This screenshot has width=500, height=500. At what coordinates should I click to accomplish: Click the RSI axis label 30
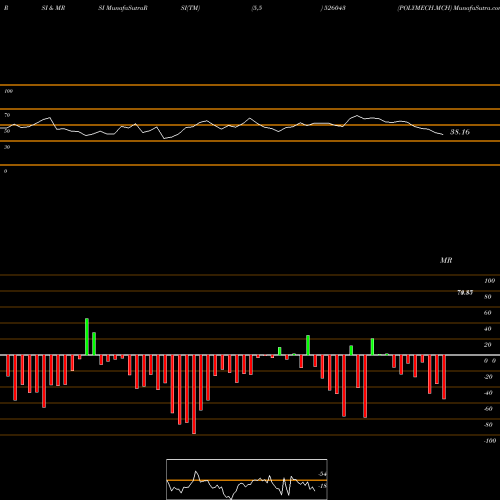pos(7,147)
